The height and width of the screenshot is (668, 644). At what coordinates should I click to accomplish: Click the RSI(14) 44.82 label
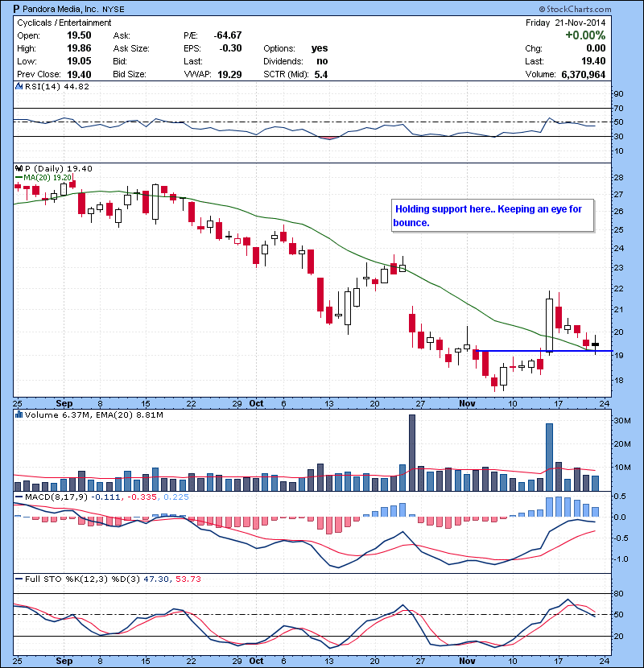[56, 86]
